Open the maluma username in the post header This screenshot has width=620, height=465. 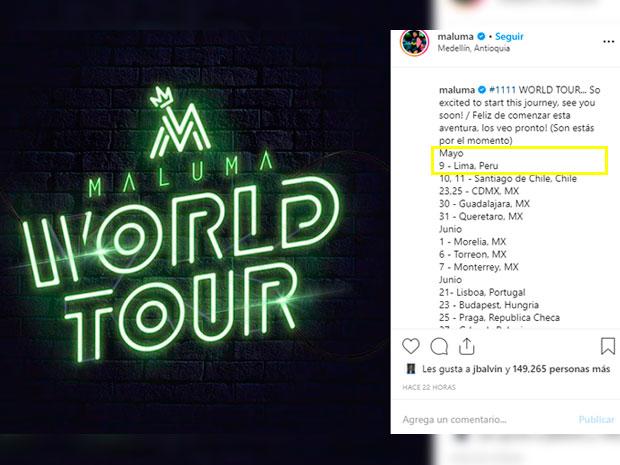click(x=456, y=36)
